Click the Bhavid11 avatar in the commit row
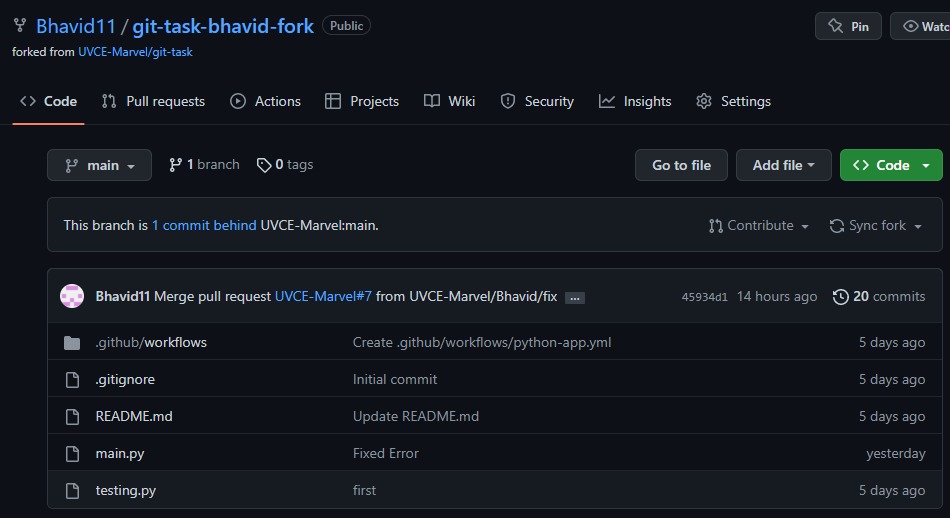Screen dimensions: 950x518 pyautogui.click(x=72, y=296)
